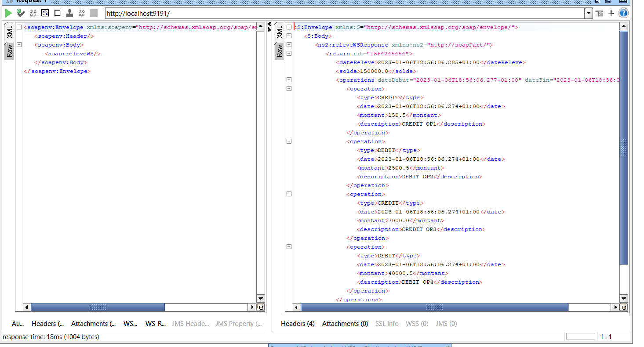Collapse the soapenv:Envelope node in request
The image size is (644, 347).
(19, 27)
